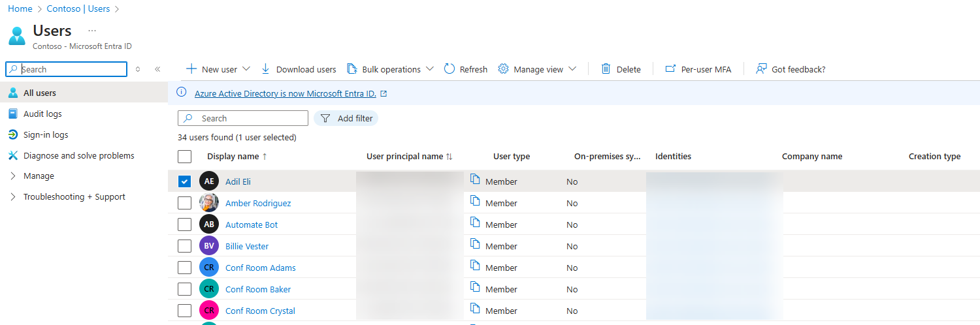Copy the user principal name for Automate Bot
The height and width of the screenshot is (325, 980).
476,223
